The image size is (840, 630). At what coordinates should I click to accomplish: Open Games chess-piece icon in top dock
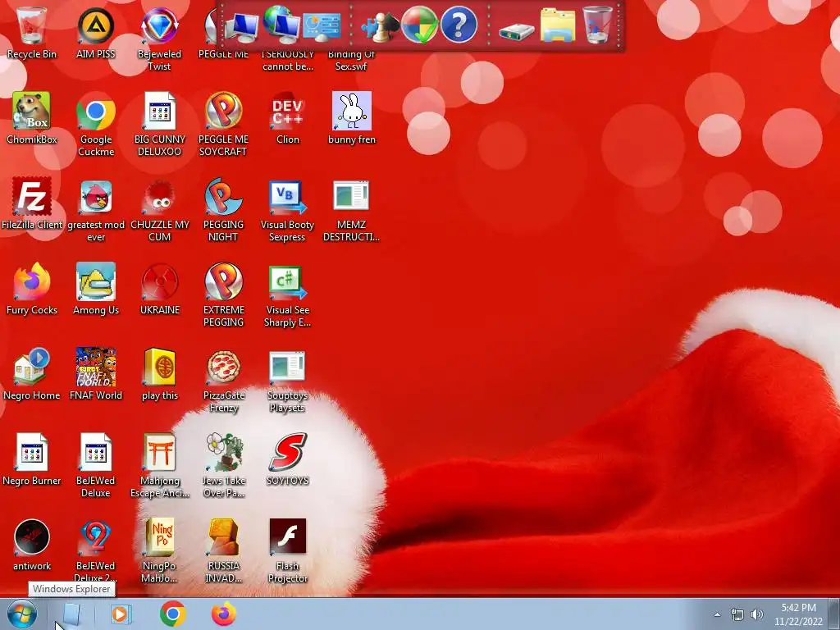pos(379,27)
